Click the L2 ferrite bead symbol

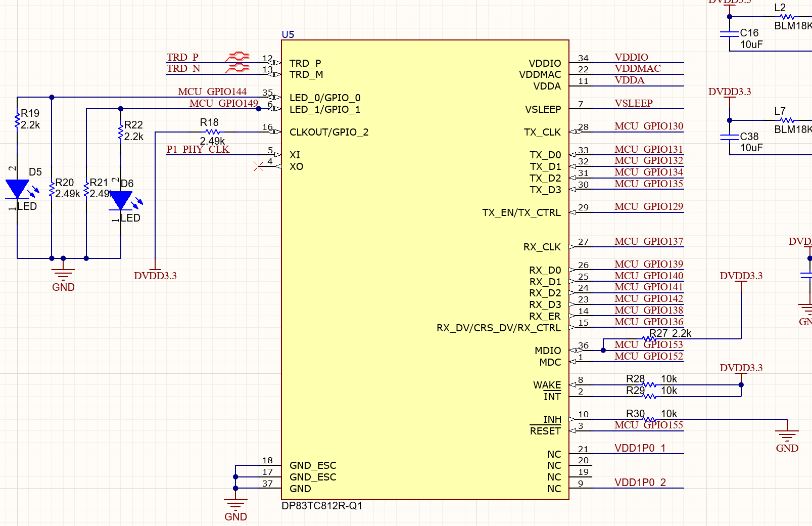pyautogui.click(x=787, y=17)
